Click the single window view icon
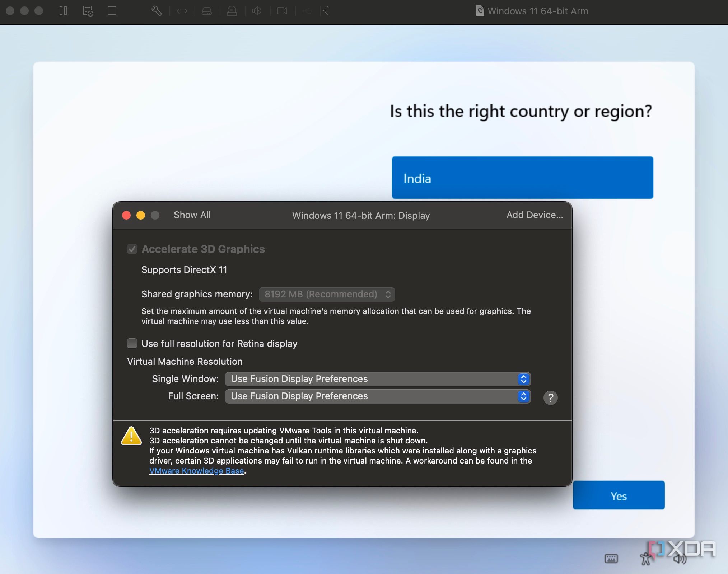728x574 pixels. [112, 11]
